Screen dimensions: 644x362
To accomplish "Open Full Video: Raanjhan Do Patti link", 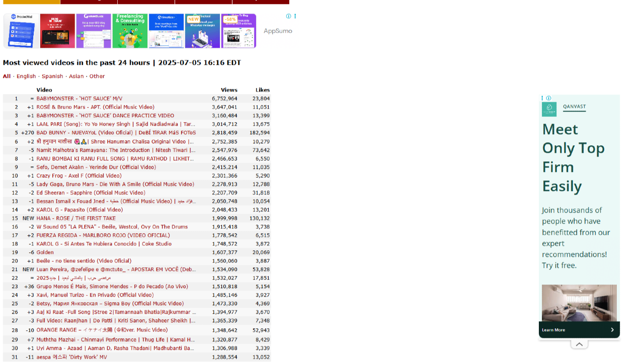I will point(116,321).
